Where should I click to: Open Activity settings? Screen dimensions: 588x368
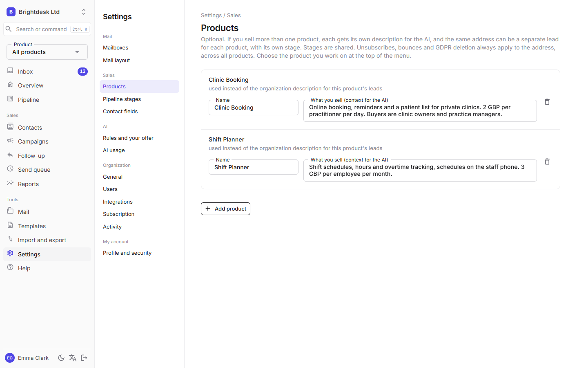[x=139, y=227]
